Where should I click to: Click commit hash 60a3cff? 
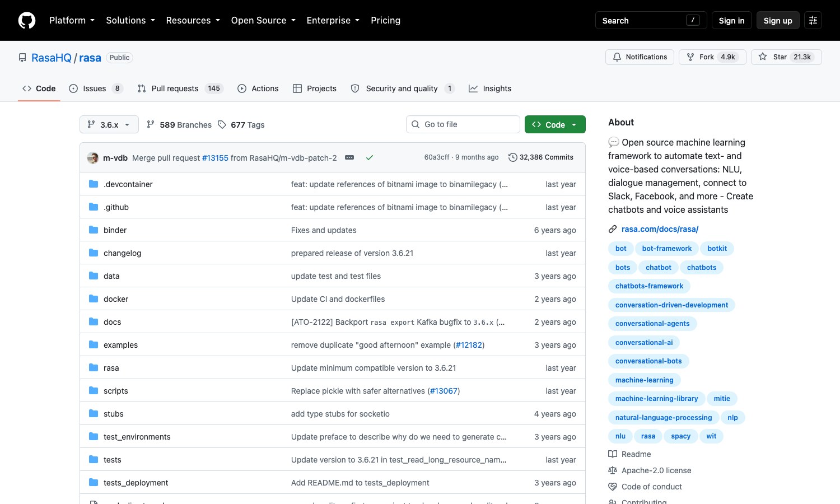(x=437, y=157)
